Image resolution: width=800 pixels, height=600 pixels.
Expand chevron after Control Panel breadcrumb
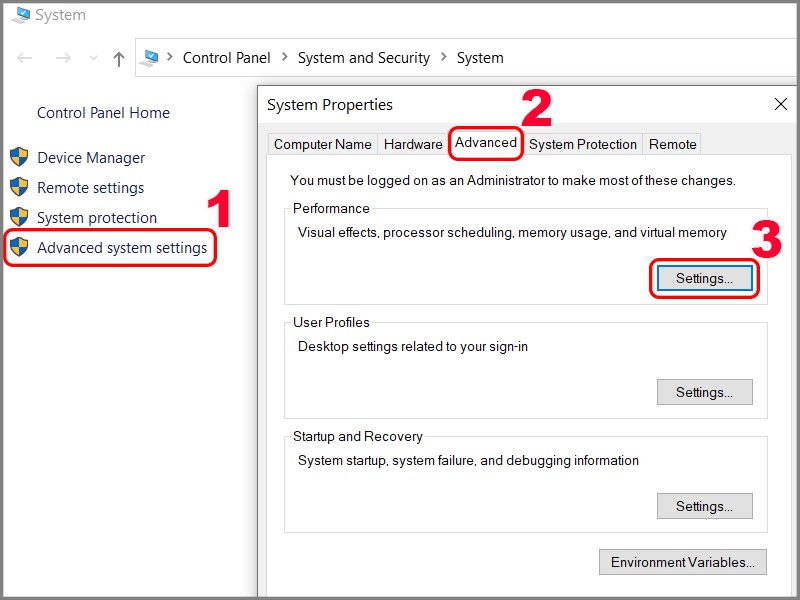coord(283,58)
